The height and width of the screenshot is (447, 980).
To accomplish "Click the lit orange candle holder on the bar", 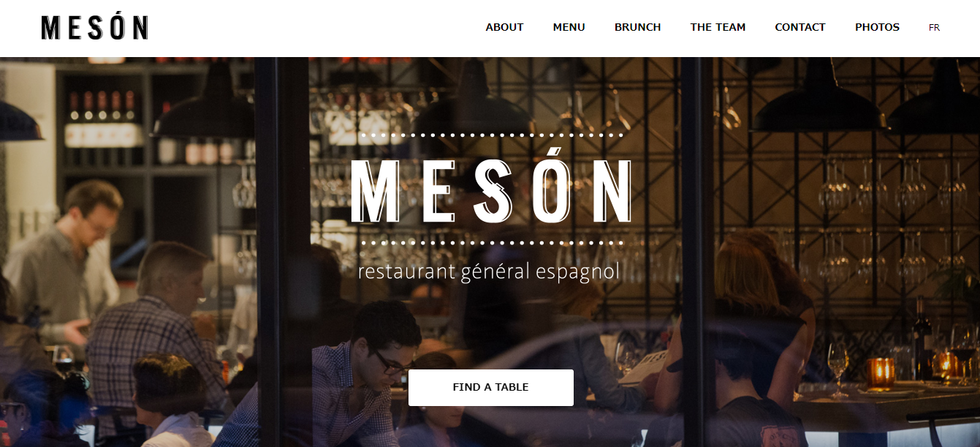I will tap(881, 372).
